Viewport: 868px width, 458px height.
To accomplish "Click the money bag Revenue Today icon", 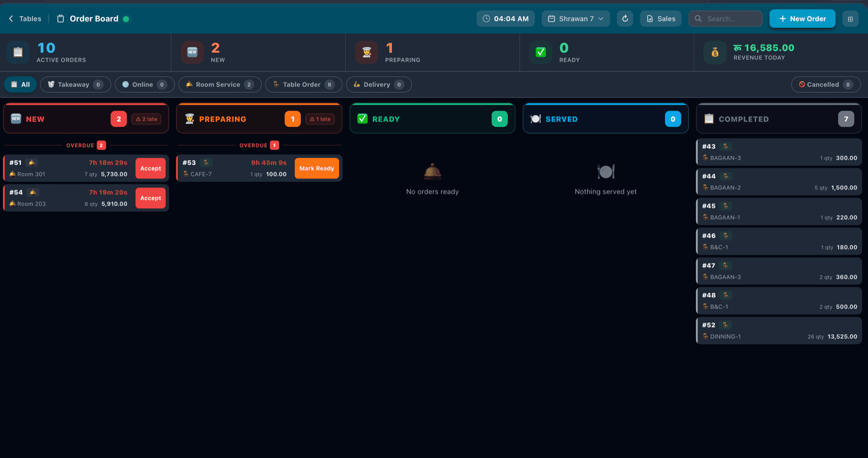I will (x=715, y=52).
